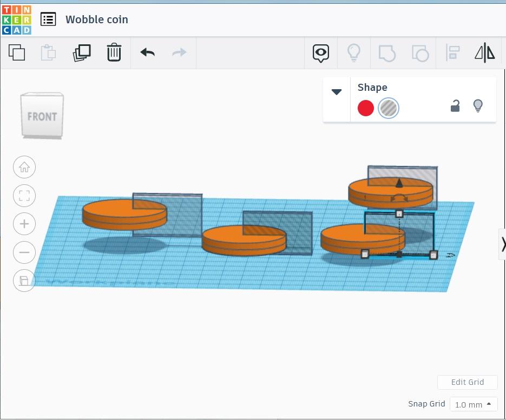Select the striped Hole option
The height and width of the screenshot is (420, 506).
pyautogui.click(x=389, y=108)
